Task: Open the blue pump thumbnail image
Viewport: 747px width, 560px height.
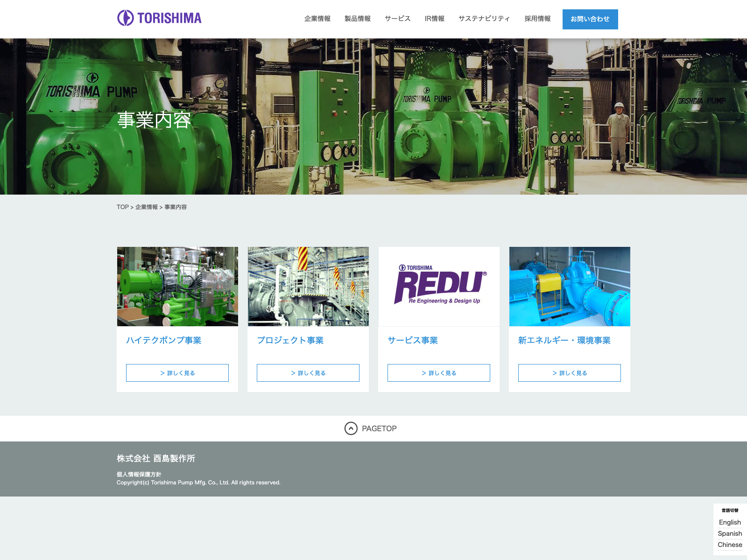Action: 570,287
